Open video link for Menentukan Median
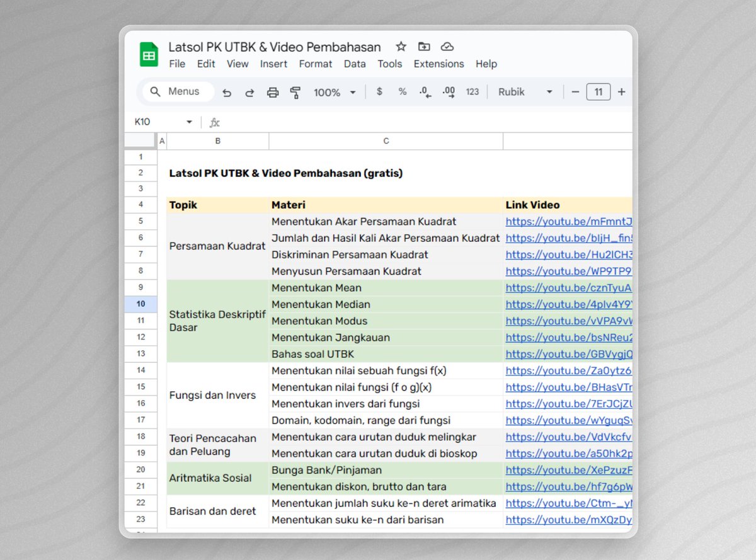The image size is (756, 560). click(569, 304)
